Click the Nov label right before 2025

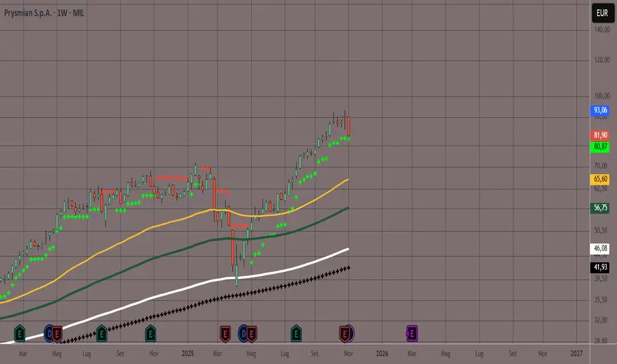[154, 353]
